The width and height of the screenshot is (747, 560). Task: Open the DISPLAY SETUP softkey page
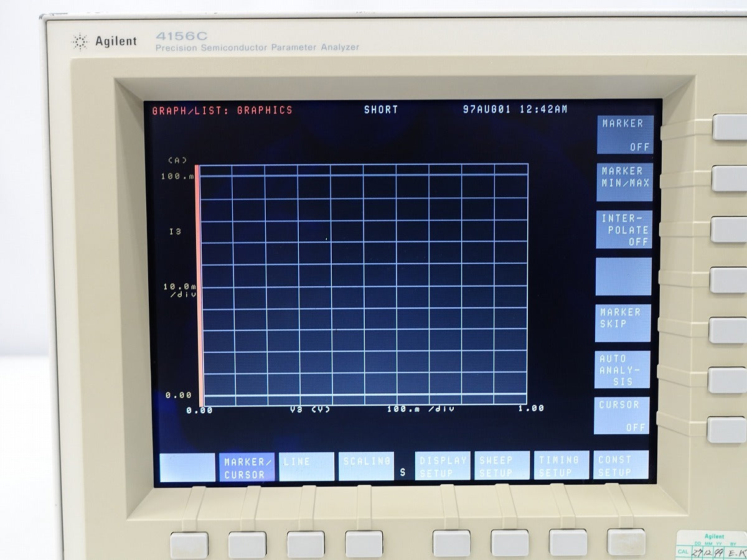[x=443, y=466]
